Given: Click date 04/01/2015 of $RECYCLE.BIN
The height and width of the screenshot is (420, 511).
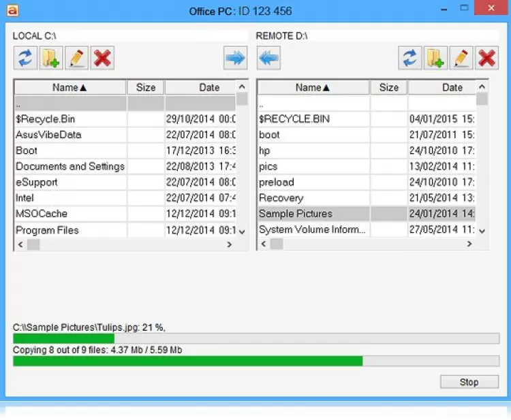Looking at the screenshot, I should click(433, 119).
